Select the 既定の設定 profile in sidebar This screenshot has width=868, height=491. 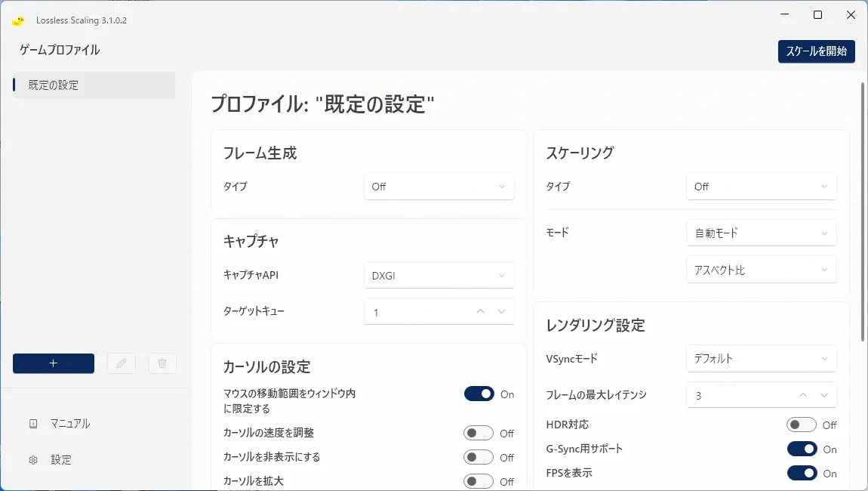pos(94,85)
